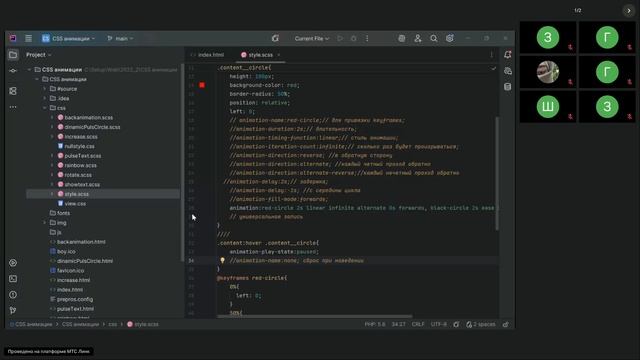Select participant tile labeled Ш
The height and width of the screenshot is (360, 640).
(x=548, y=107)
